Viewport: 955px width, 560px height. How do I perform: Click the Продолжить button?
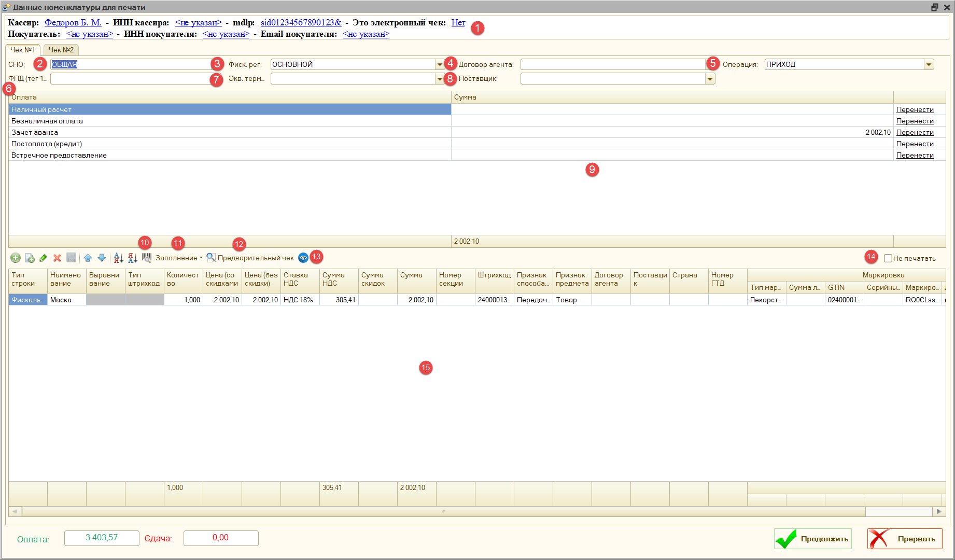(x=813, y=539)
